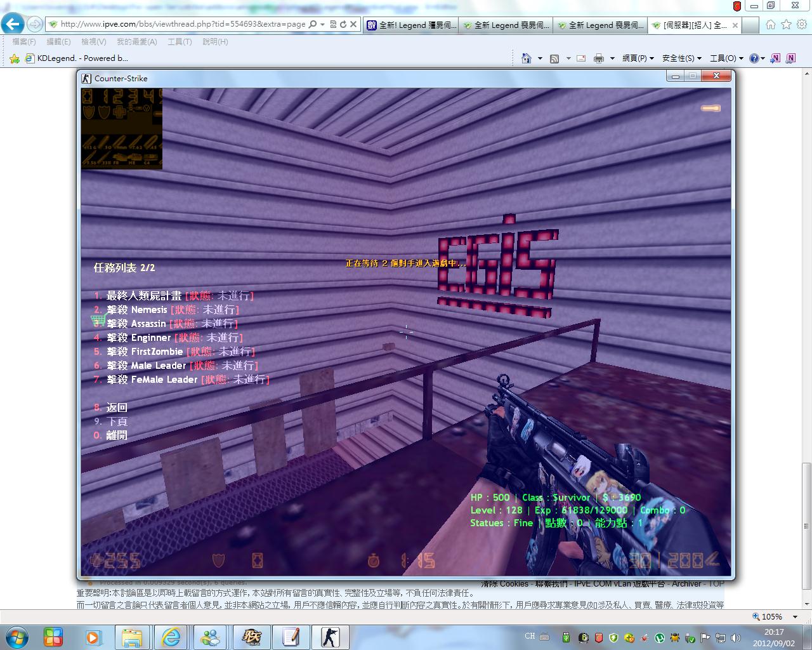This screenshot has height=650, width=812.
Task: Click the Add to Favorites bar star icon
Action: tap(15, 58)
